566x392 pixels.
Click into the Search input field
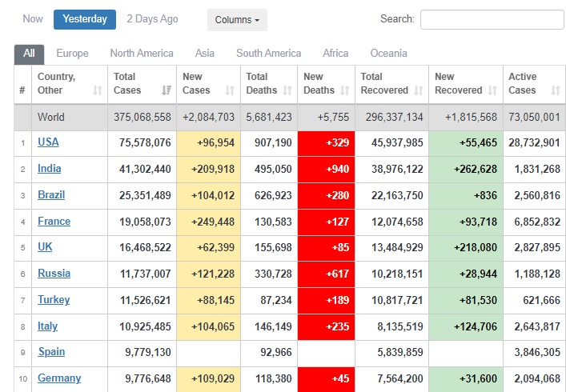(x=492, y=19)
